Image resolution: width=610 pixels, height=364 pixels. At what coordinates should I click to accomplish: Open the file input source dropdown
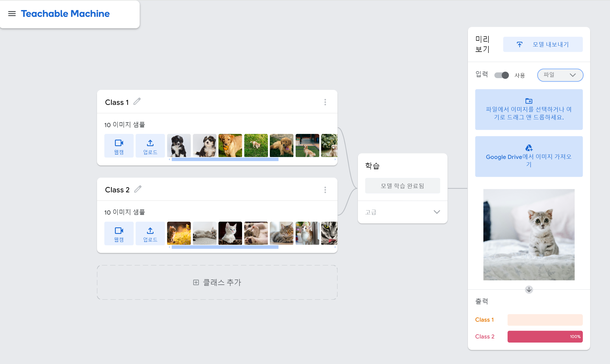560,75
